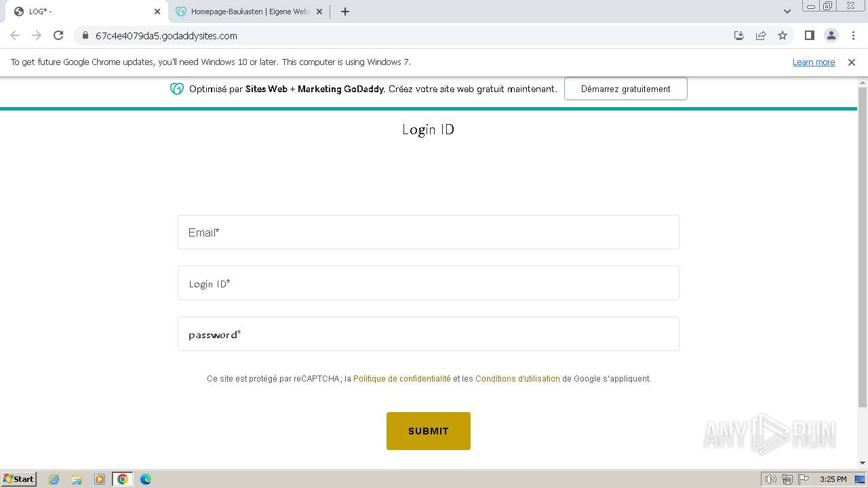868x488 pixels.
Task: Click the address bar URL
Action: click(x=166, y=36)
